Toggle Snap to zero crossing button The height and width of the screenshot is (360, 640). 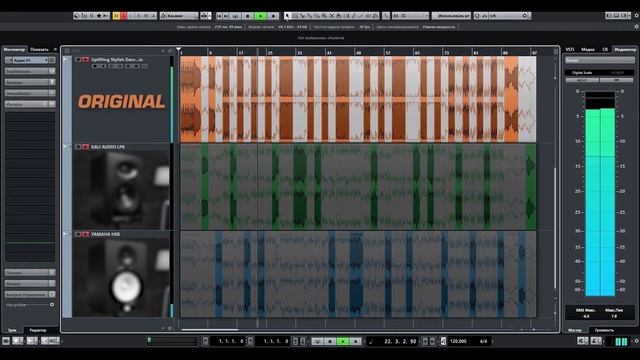click(386, 16)
